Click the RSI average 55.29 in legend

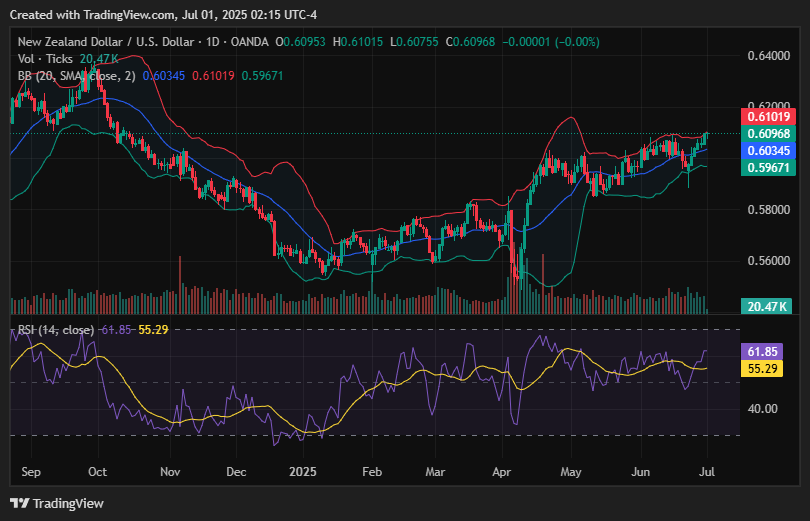click(153, 329)
